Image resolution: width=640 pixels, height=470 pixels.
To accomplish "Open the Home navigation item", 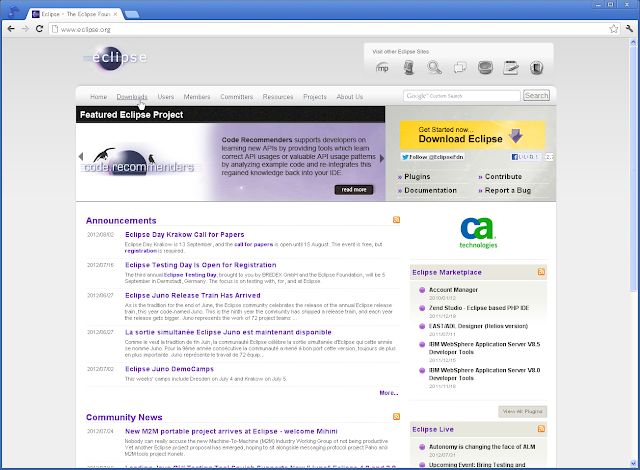I will coord(98,97).
